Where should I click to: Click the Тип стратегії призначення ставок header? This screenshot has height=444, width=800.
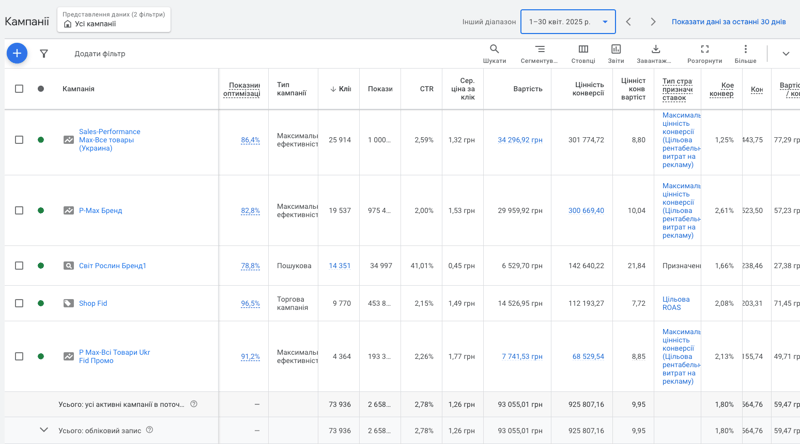point(678,89)
